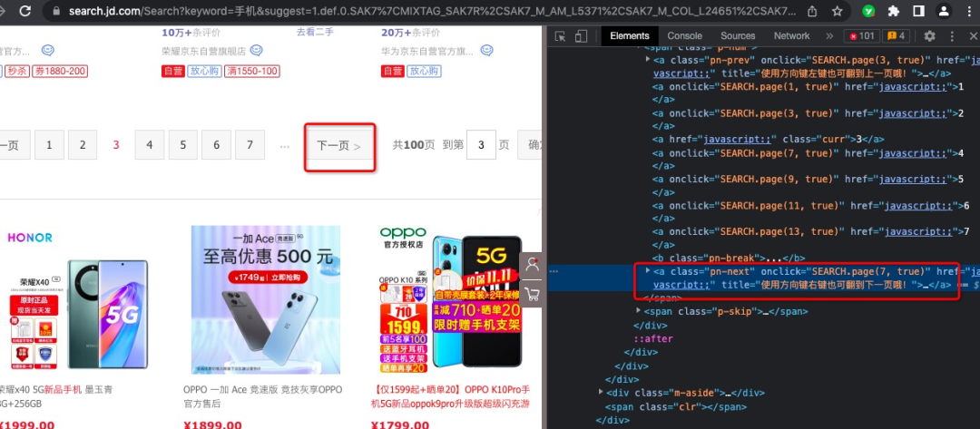This screenshot has height=429, width=980.
Task: Go to page 6 in pagination
Action: [x=216, y=145]
